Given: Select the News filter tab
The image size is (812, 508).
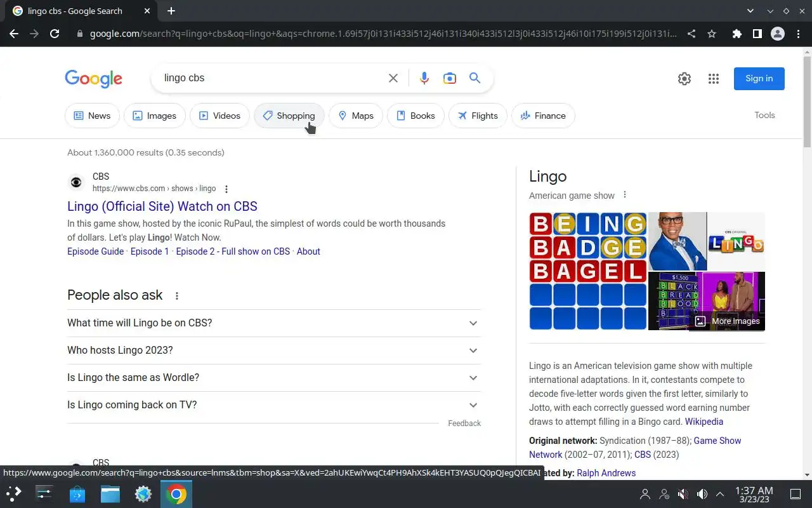Looking at the screenshot, I should coord(92,116).
